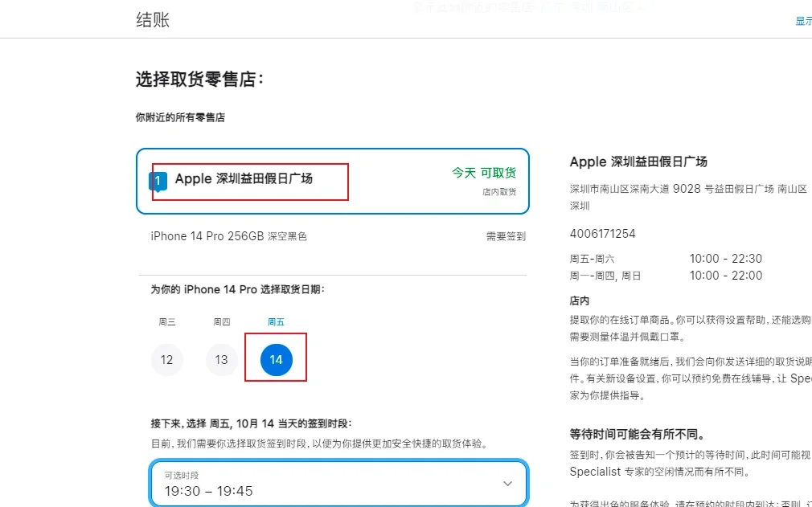
Task: Click the 店内取货 label
Action: [499, 192]
